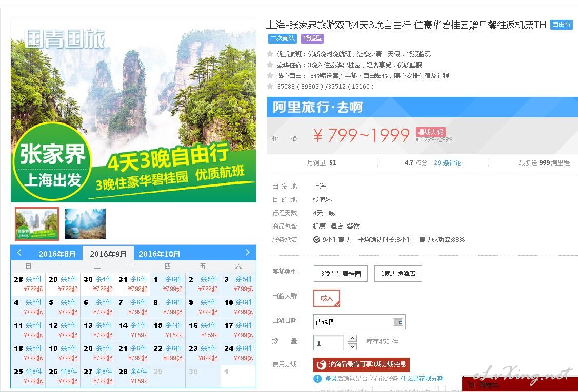Viewport: 578px width, 392px height.
Task: Click the 最多送 999 淘里程 text
Action: coord(544,163)
